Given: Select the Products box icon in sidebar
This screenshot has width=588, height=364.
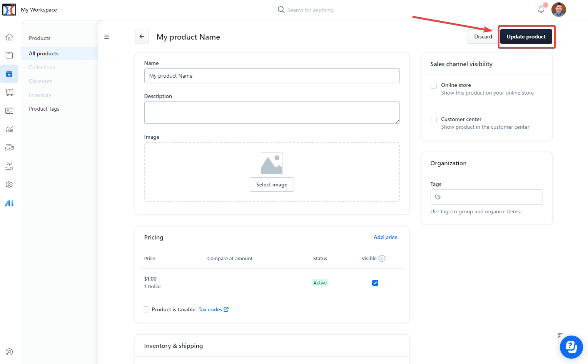Looking at the screenshot, I should [9, 74].
